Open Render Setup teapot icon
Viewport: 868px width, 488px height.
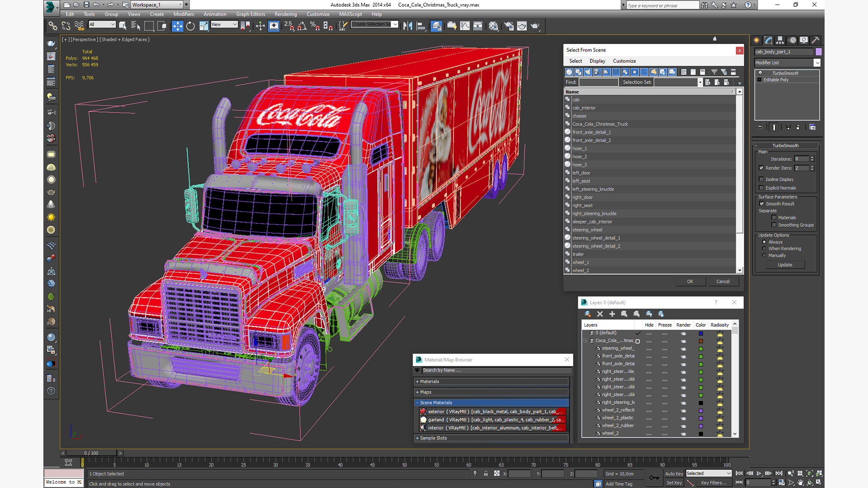point(509,26)
